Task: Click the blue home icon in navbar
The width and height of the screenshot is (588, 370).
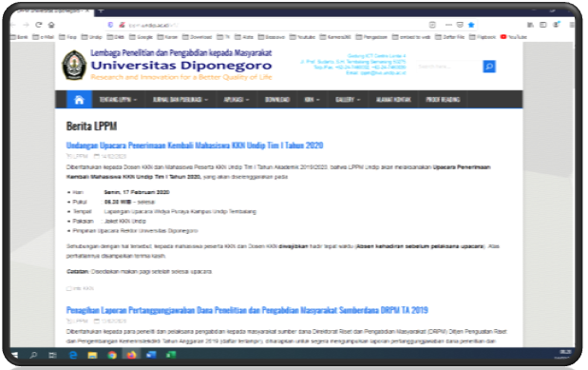Action: (x=79, y=100)
